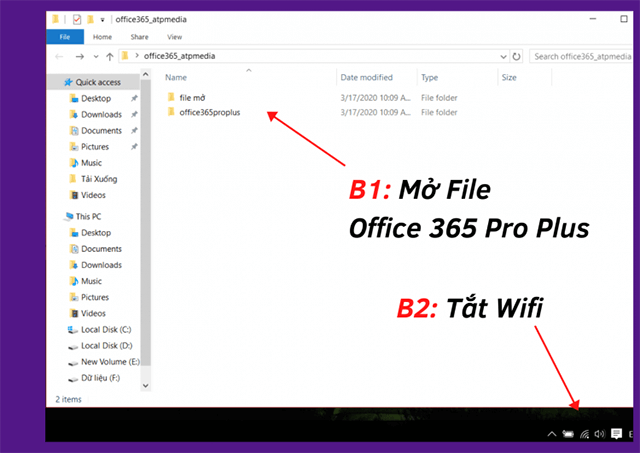Show hidden system tray icons

(552, 434)
